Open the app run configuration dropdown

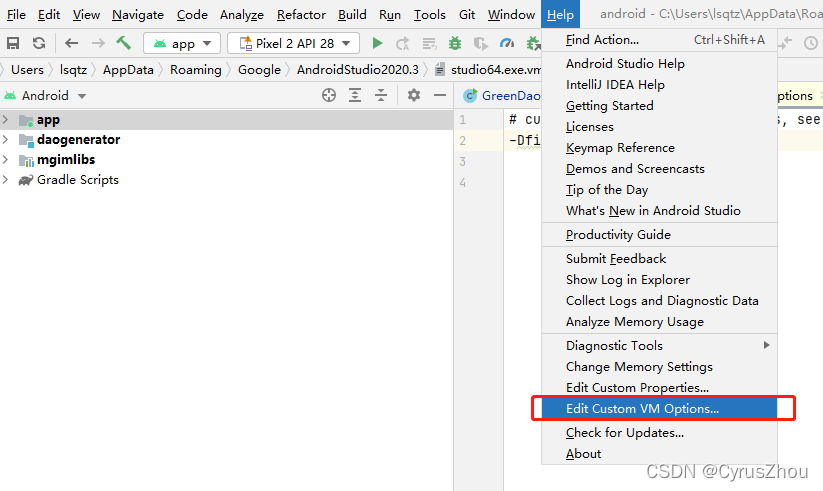click(182, 44)
